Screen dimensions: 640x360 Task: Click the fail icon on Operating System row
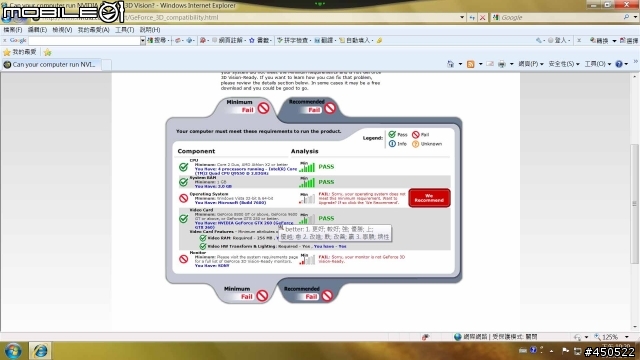[184, 198]
